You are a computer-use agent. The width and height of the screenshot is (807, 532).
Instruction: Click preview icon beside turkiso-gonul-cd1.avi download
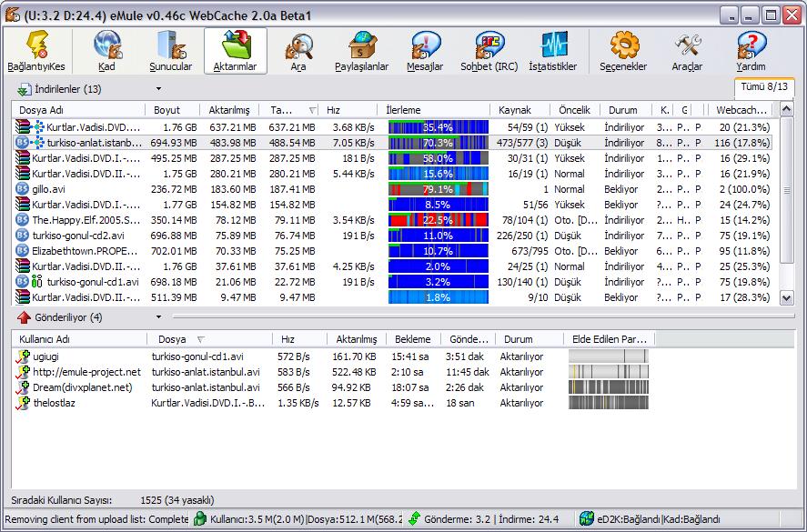(x=36, y=281)
